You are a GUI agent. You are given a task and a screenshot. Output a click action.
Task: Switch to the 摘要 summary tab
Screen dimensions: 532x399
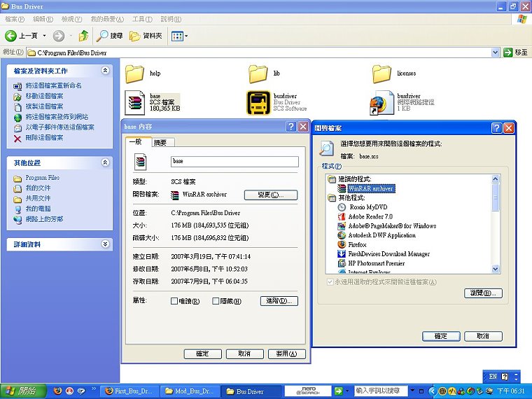[x=160, y=142]
